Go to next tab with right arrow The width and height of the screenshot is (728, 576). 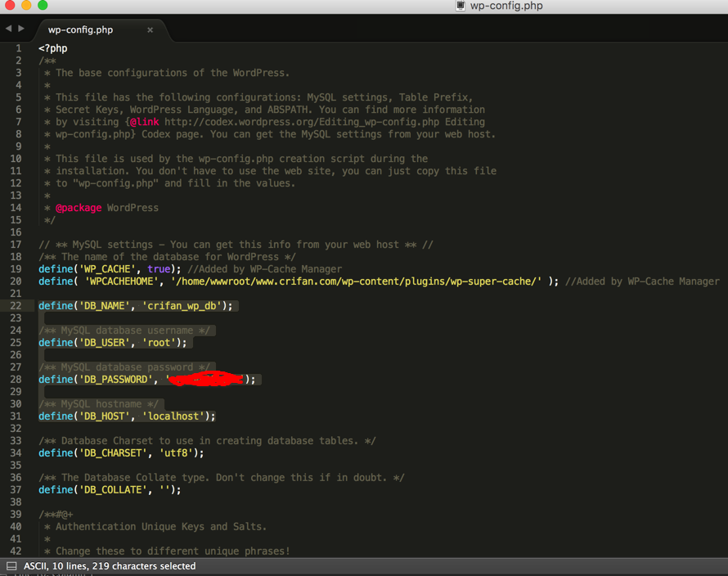coord(21,29)
